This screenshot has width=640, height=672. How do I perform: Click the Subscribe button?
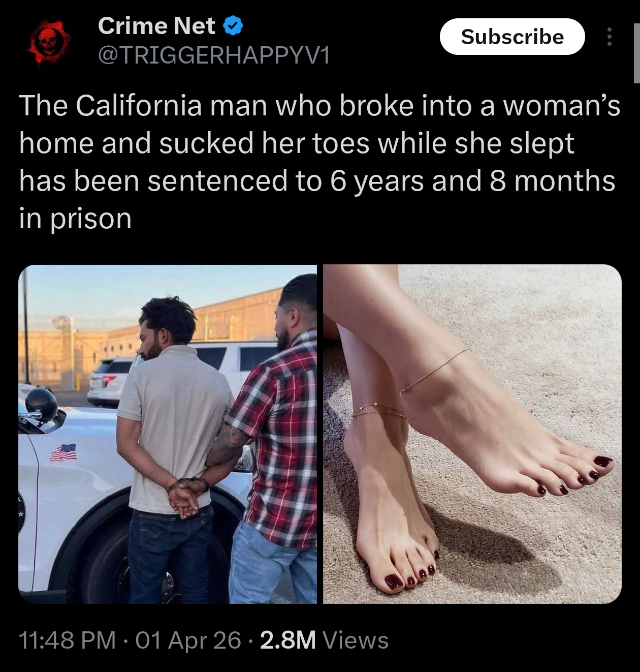pos(512,37)
